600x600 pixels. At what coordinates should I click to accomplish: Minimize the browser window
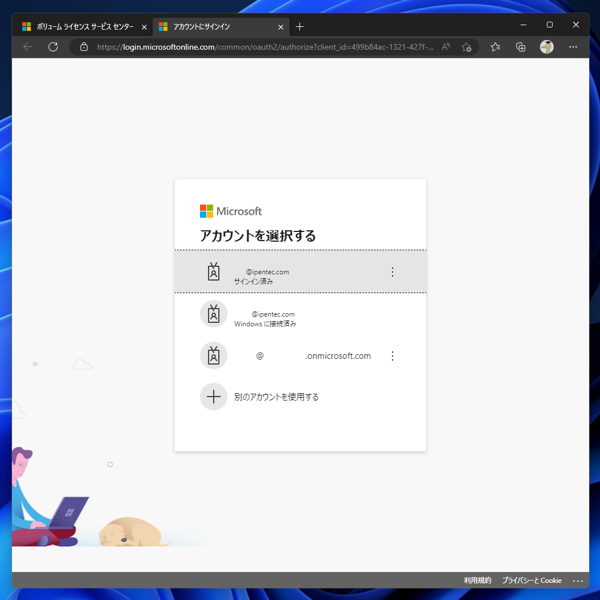[x=523, y=25]
